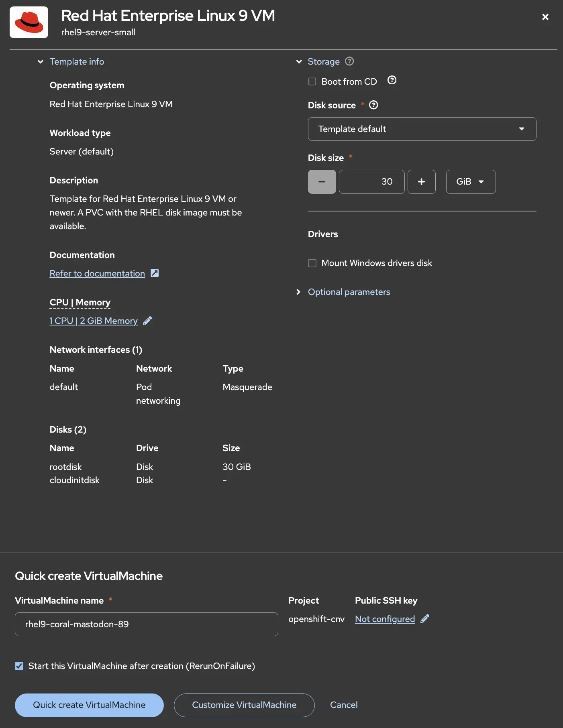Select the rootdisk row name
This screenshot has height=728, width=563.
[x=65, y=467]
